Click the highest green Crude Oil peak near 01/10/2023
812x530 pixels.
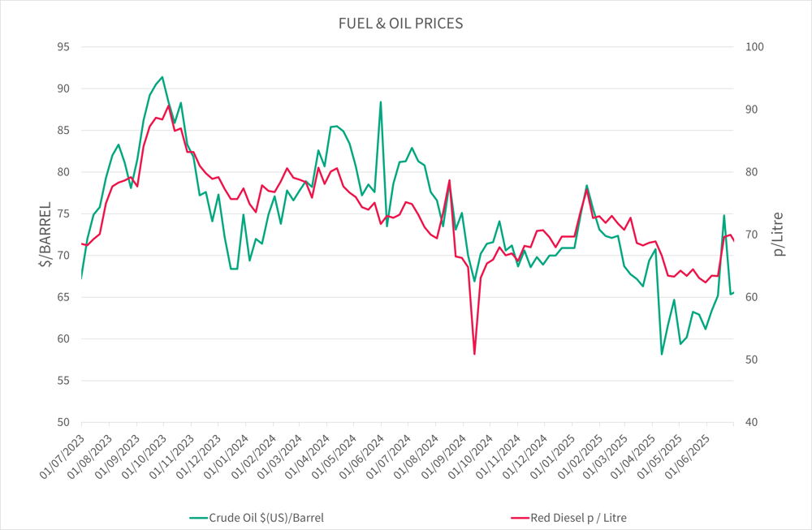point(162,77)
